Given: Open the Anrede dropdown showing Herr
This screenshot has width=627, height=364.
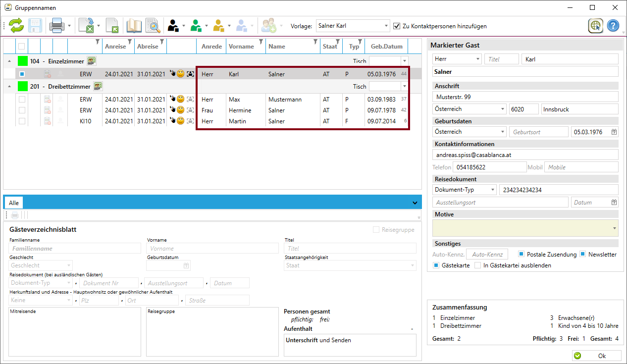Looking at the screenshot, I should [x=457, y=59].
